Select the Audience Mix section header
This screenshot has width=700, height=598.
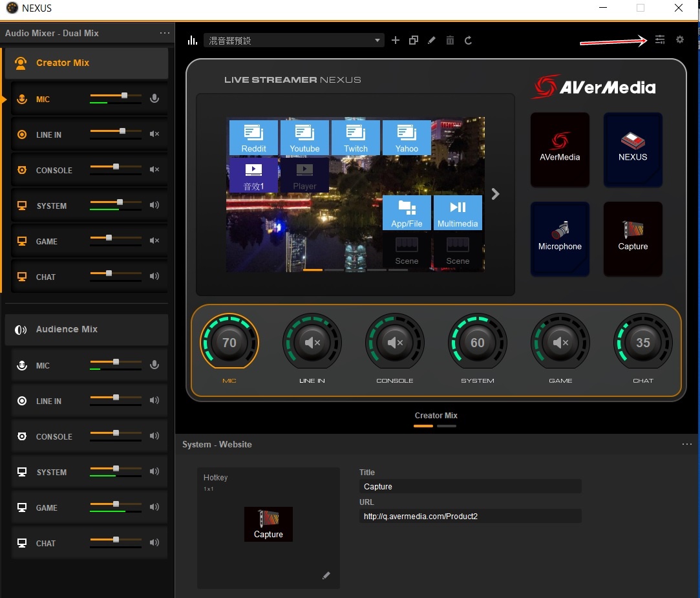click(x=87, y=330)
